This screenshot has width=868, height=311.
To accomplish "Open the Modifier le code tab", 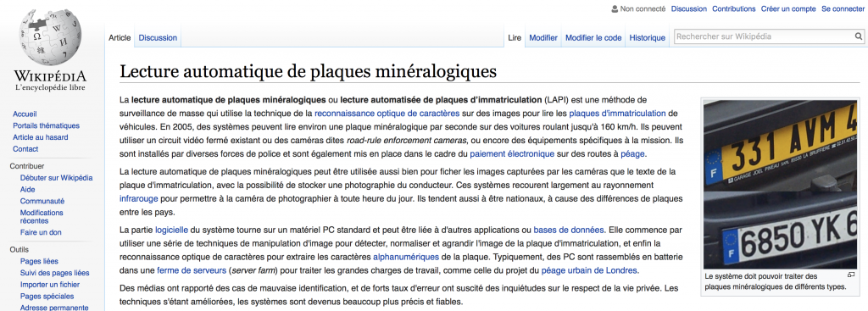I will point(593,37).
